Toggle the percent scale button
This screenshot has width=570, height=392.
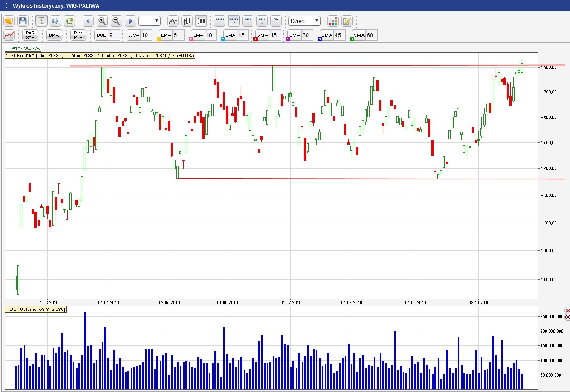tap(276, 21)
